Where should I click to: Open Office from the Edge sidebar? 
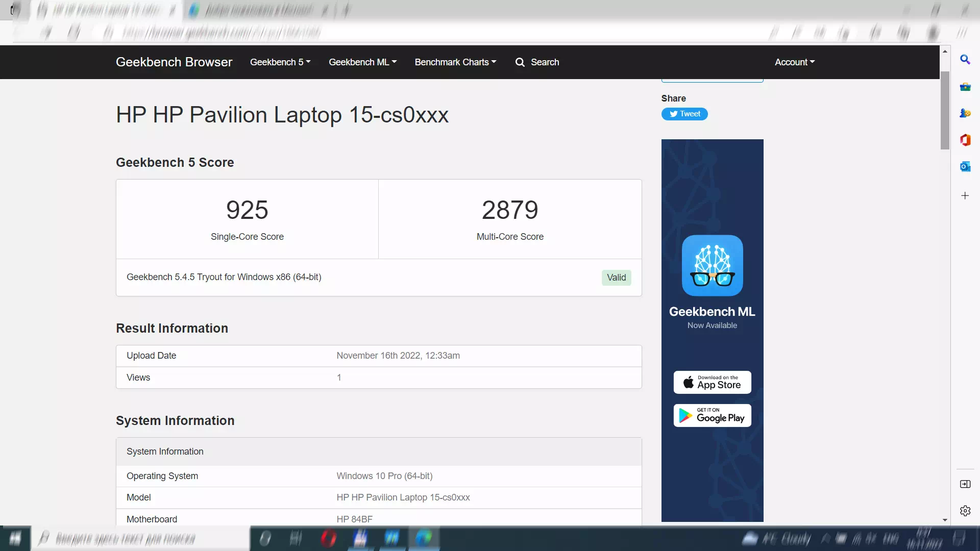coord(966,140)
